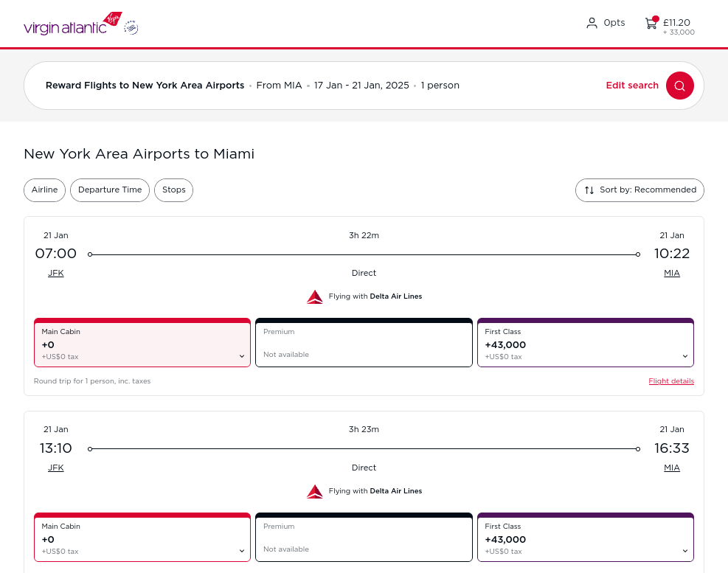Viewport: 728px width, 573px height.
Task: Open the Stops filter
Action: tap(173, 190)
